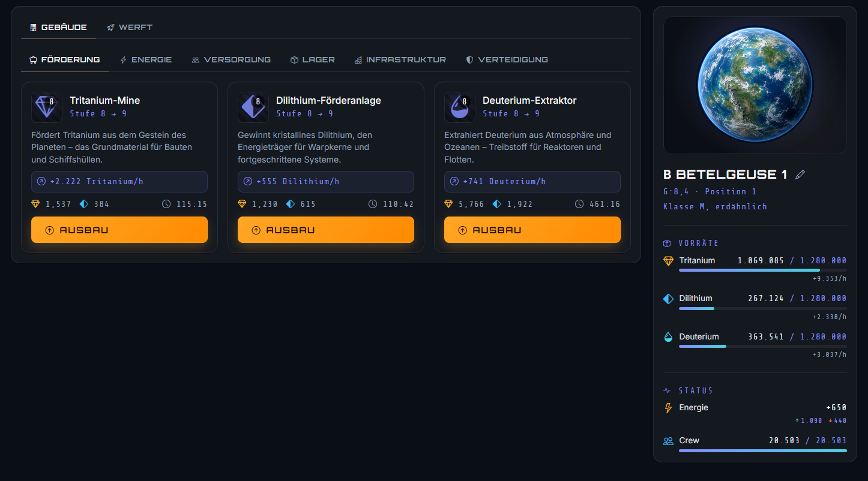Click the production arrow icon beside +555 Dilithium/h
Viewport: 868px width, 481px height.
click(248, 181)
